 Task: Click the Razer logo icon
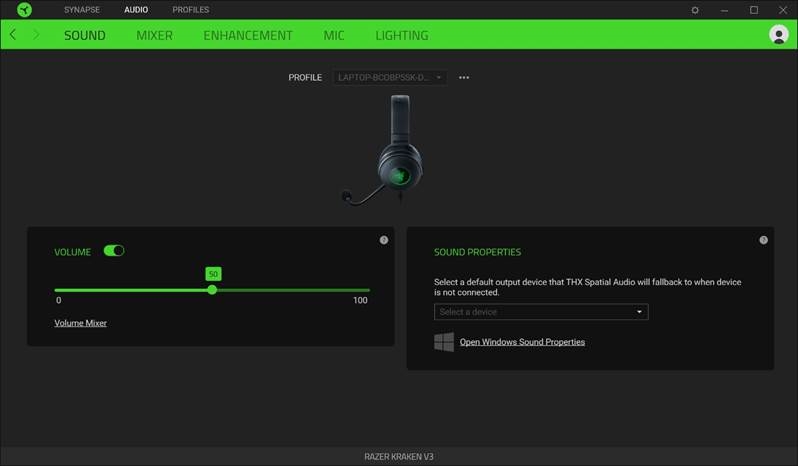click(x=24, y=10)
